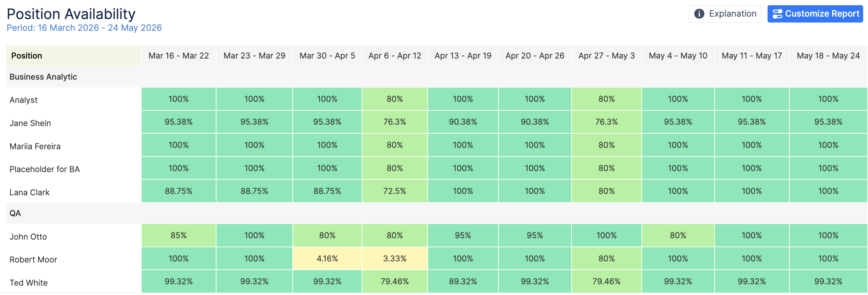This screenshot has width=868, height=295.
Task: Click Lana Clark's 72.5% cell
Action: click(395, 191)
